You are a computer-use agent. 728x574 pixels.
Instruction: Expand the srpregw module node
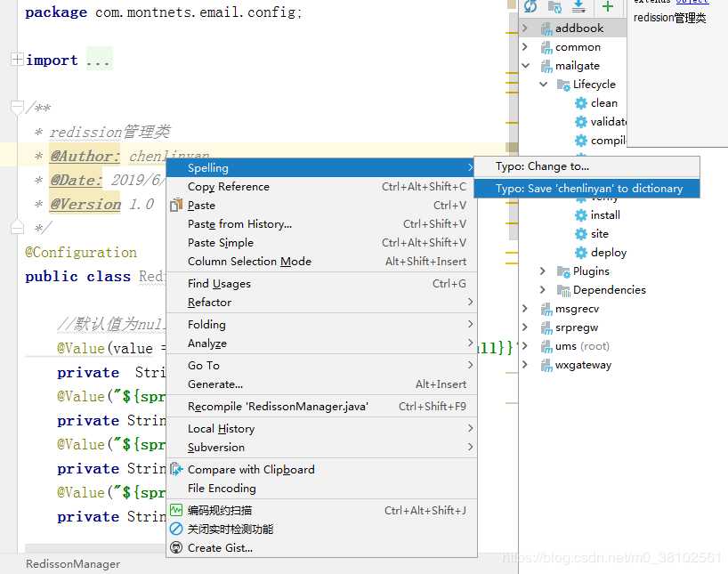click(525, 327)
